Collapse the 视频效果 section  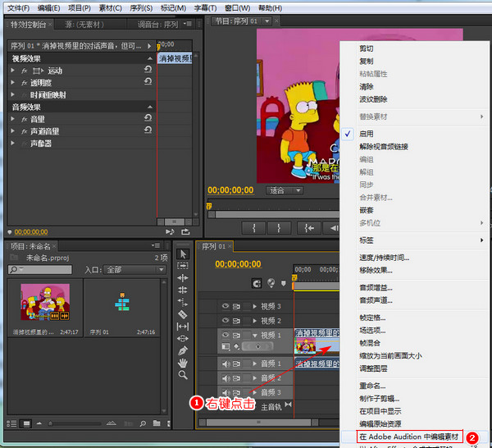(150, 58)
